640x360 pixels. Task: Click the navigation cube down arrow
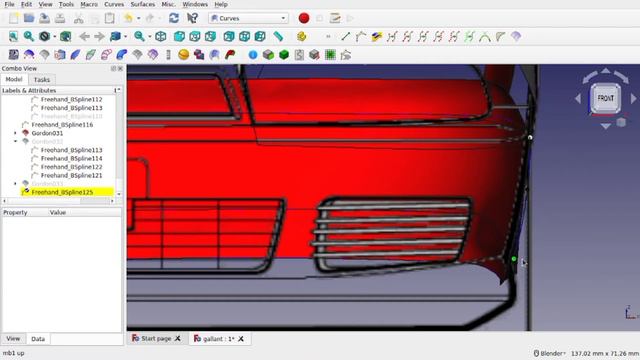coord(606,126)
